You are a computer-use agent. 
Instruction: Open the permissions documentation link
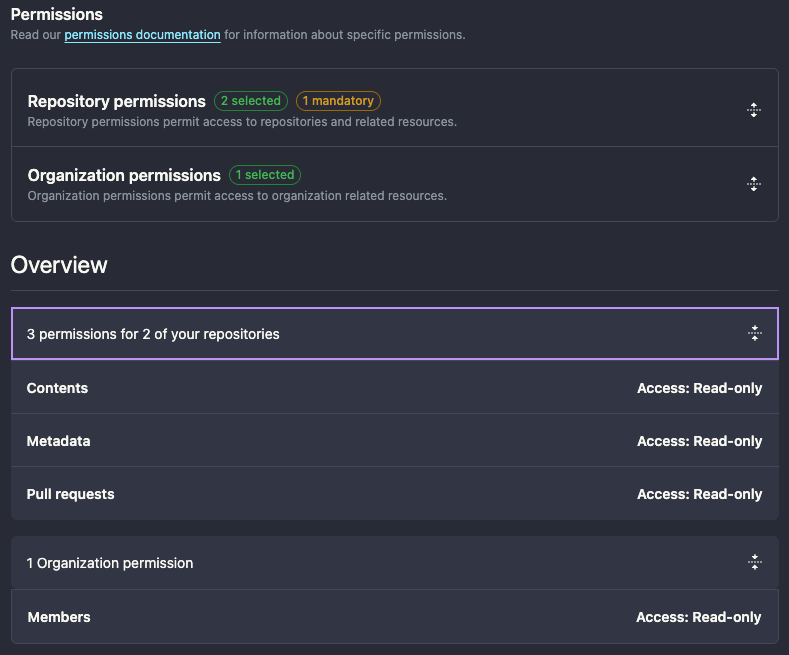(142, 35)
